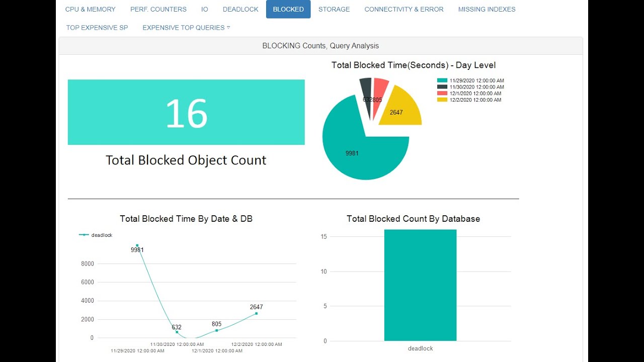This screenshot has height=362, width=644.
Task: Open the MISSING INDEXES tab
Action: tap(487, 9)
